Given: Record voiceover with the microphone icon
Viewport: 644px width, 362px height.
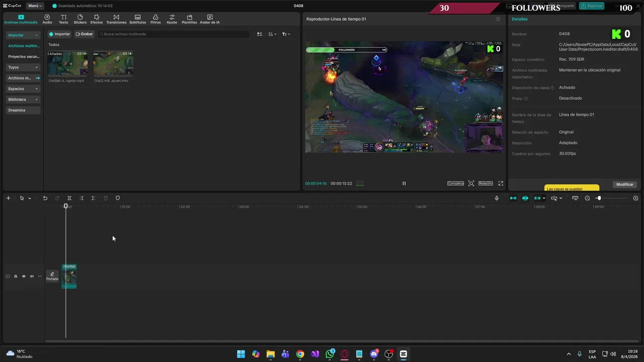Looking at the screenshot, I should (497, 198).
